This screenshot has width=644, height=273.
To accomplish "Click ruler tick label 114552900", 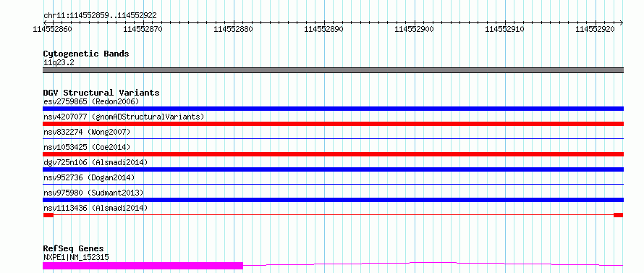I will tap(415, 29).
